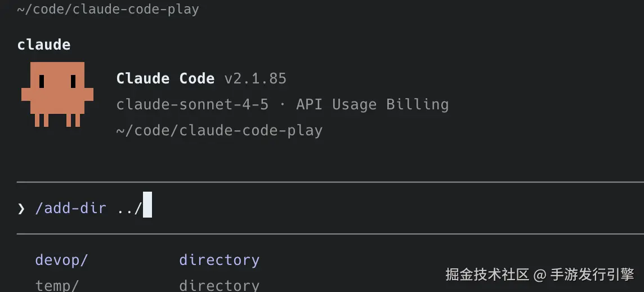This screenshot has width=644, height=292.
Task: Click the working directory path under model name
Action: tap(219, 131)
